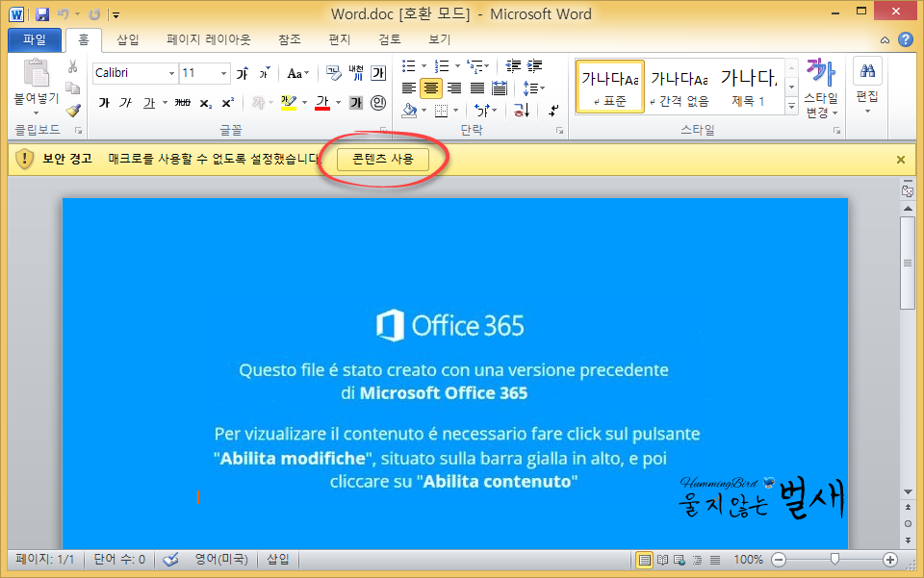Toggle Align Right paragraph button

click(x=453, y=88)
